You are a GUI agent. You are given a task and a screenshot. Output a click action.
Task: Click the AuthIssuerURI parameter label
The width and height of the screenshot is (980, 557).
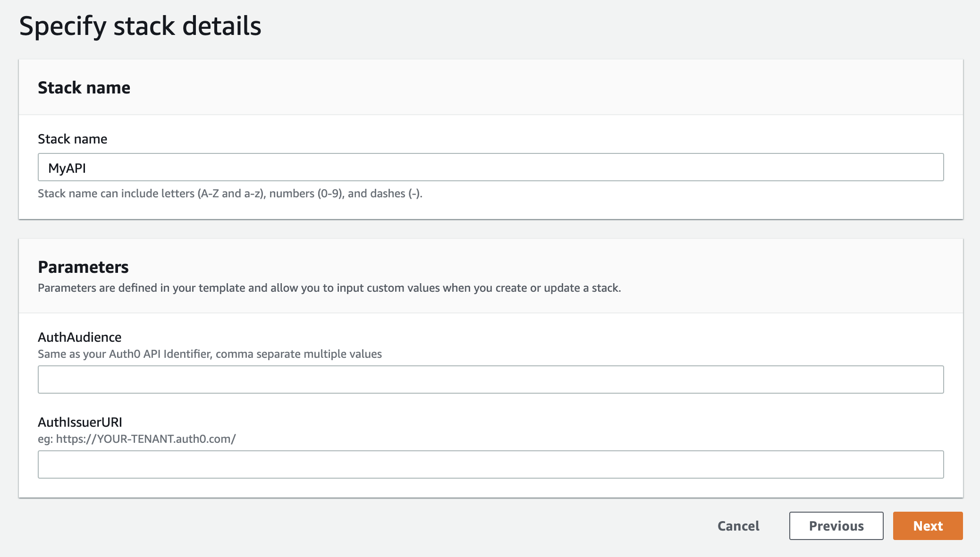[x=80, y=422]
